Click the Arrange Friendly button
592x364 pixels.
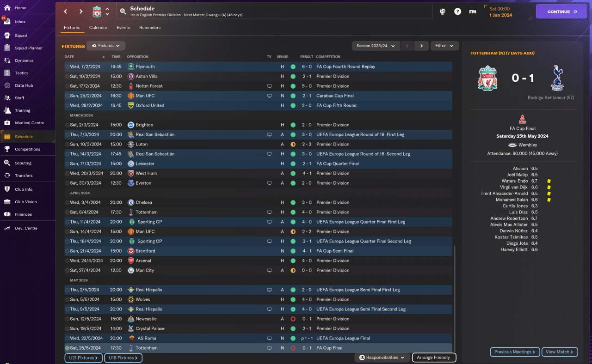click(433, 358)
